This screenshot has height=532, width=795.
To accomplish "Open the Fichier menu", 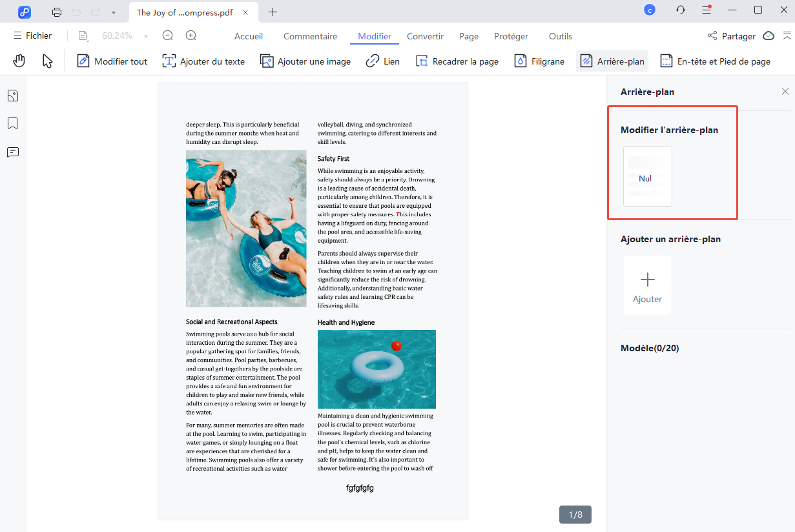I will point(32,36).
